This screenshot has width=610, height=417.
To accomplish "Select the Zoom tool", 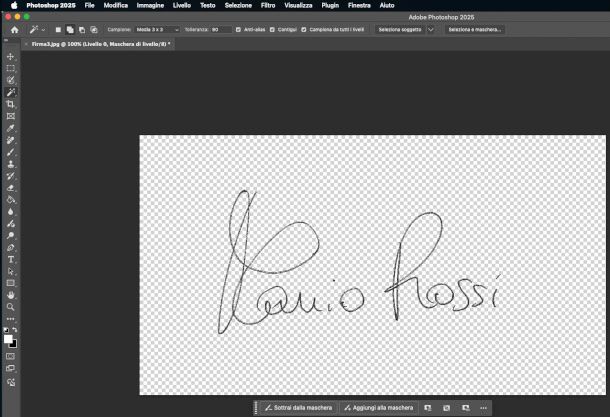I will click(11, 307).
